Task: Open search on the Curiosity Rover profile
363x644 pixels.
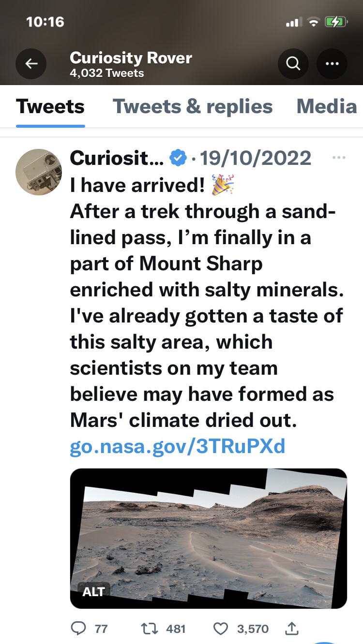Action: pos(293,63)
